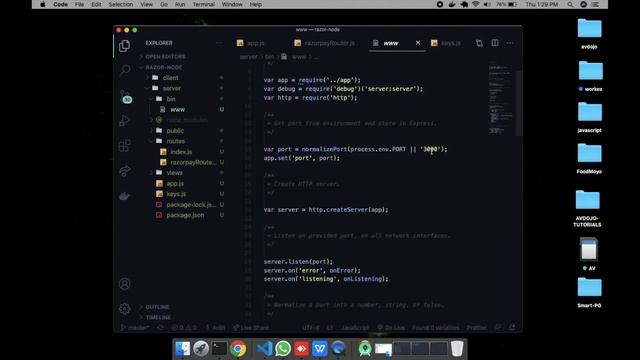This screenshot has height=360, width=640.
Task: Open the Trash from the dock
Action: [x=457, y=349]
